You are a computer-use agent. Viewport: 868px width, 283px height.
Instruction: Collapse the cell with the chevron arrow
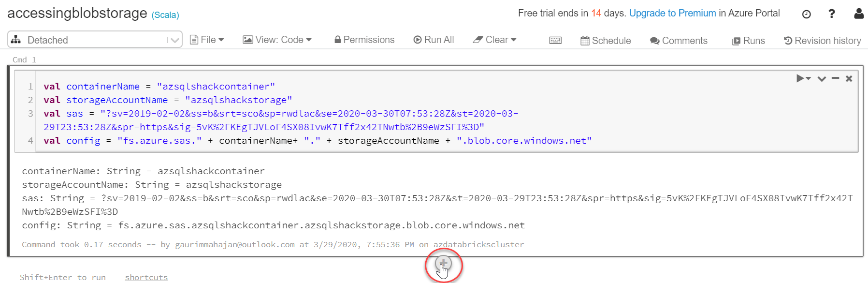821,78
